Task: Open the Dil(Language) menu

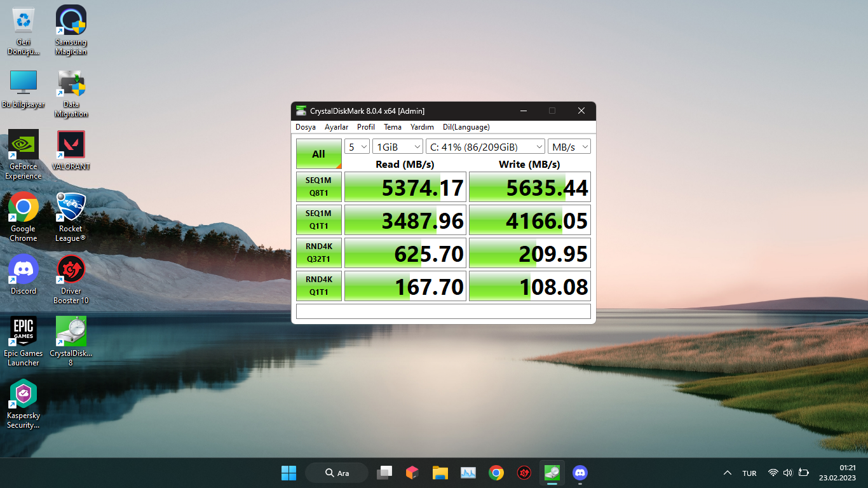Action: 466,127
